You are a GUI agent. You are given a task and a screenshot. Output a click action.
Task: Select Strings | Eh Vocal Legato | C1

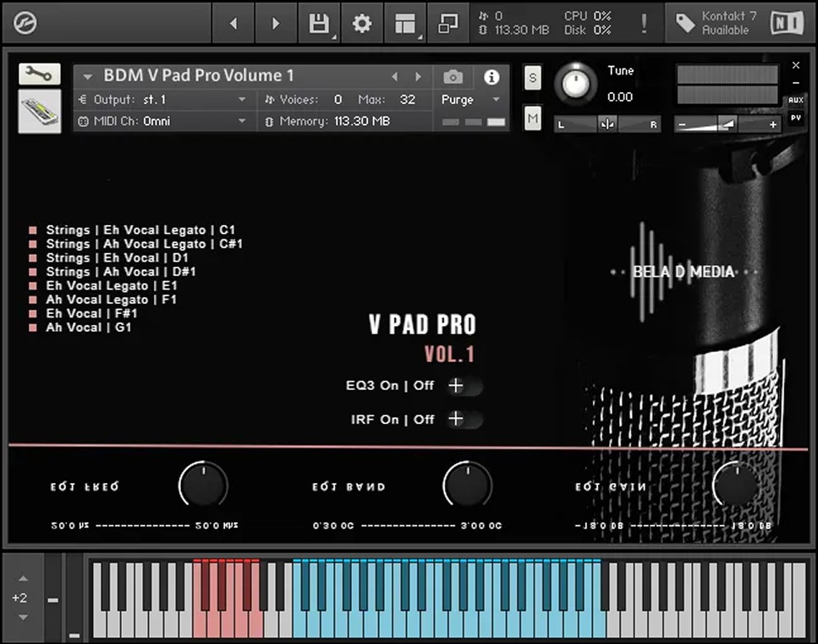(x=140, y=230)
